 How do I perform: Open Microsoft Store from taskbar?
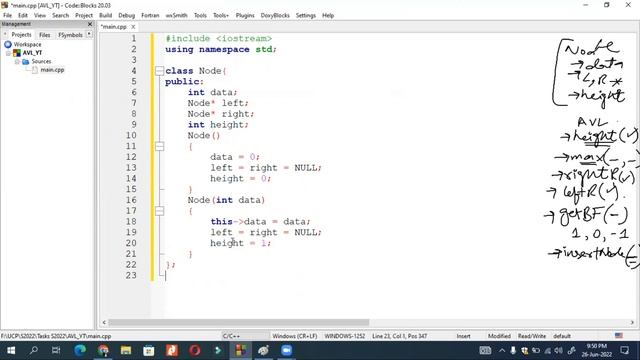click(149, 350)
